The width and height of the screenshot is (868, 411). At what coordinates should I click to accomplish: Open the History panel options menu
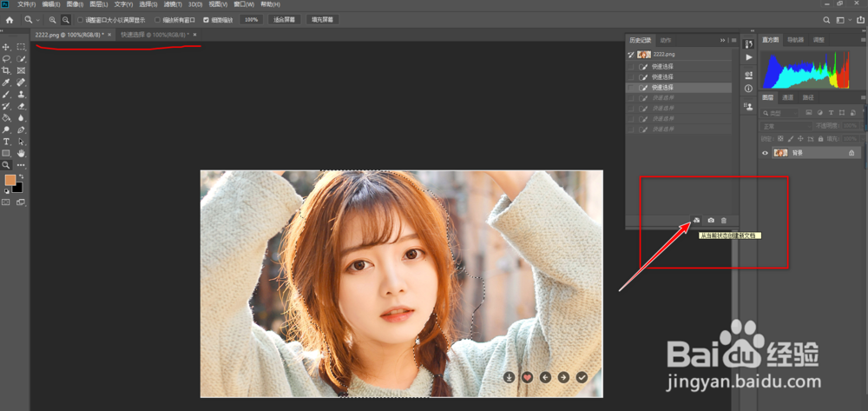click(733, 41)
